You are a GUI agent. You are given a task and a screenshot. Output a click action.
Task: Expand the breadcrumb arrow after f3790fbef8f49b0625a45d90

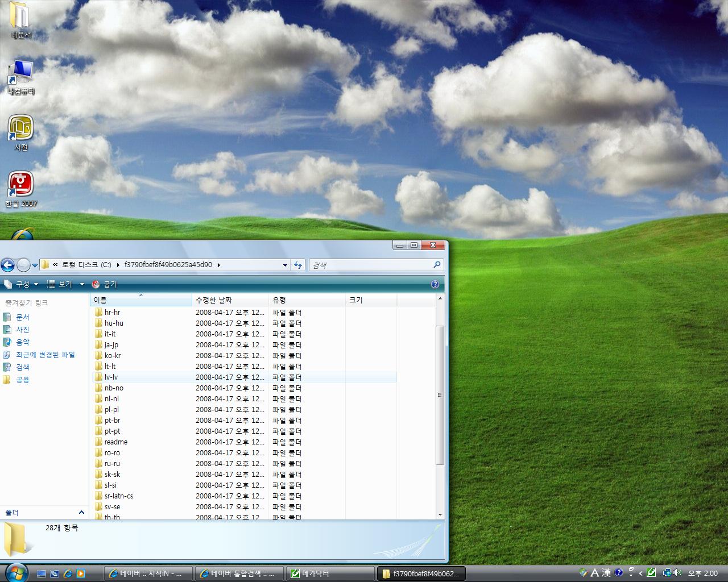[218, 265]
